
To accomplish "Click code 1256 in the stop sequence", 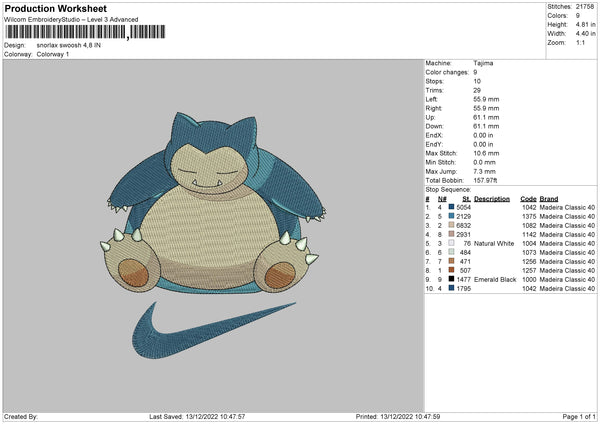I will pyautogui.click(x=529, y=261).
